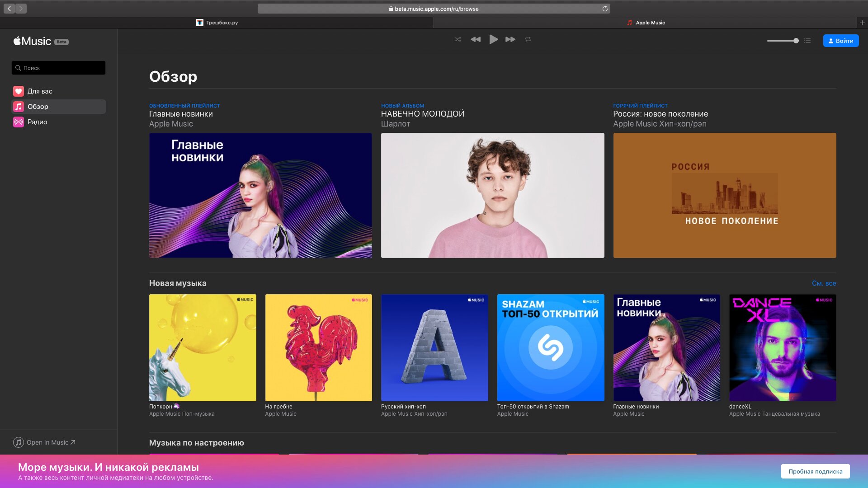Click the Apple Music Beta logo
The height and width of the screenshot is (488, 868).
point(41,41)
